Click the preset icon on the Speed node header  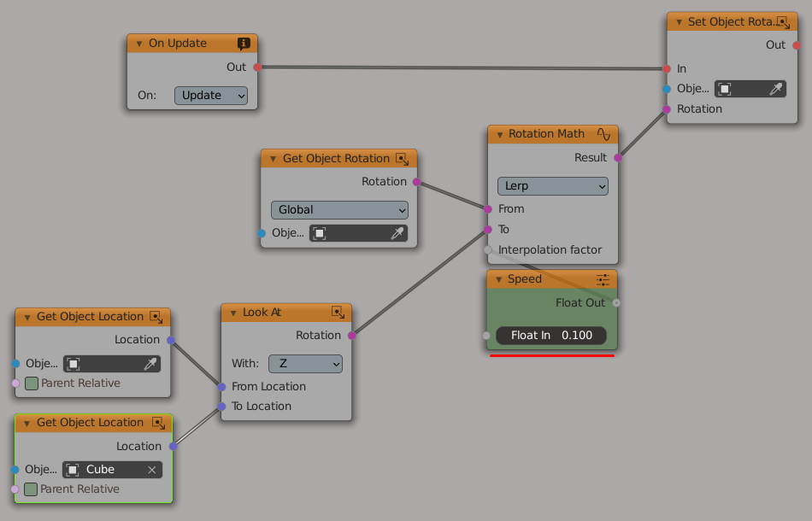tap(603, 278)
